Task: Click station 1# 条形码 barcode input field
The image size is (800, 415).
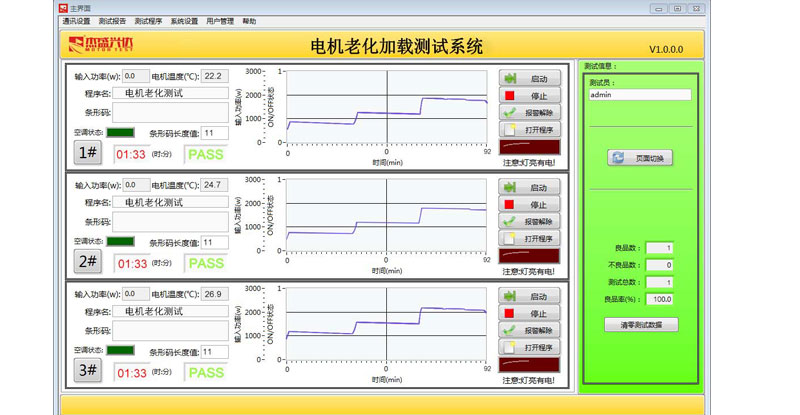Action: point(170,113)
